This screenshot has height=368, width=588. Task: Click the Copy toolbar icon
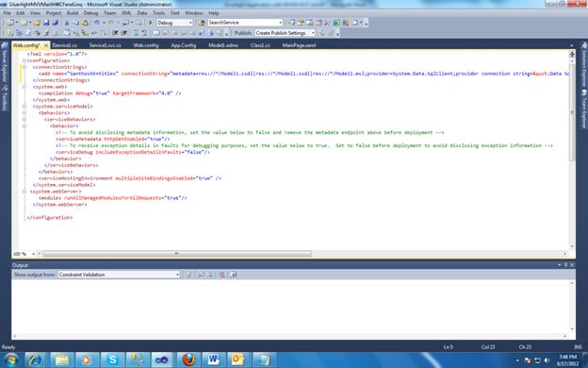pyautogui.click(x=75, y=23)
